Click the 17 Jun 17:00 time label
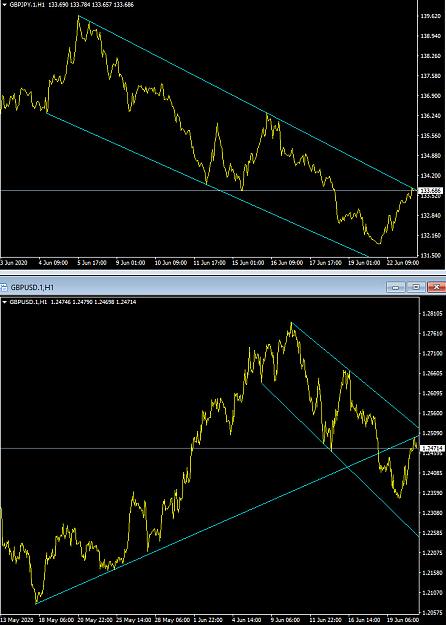The height and width of the screenshot is (625, 446). tap(328, 263)
